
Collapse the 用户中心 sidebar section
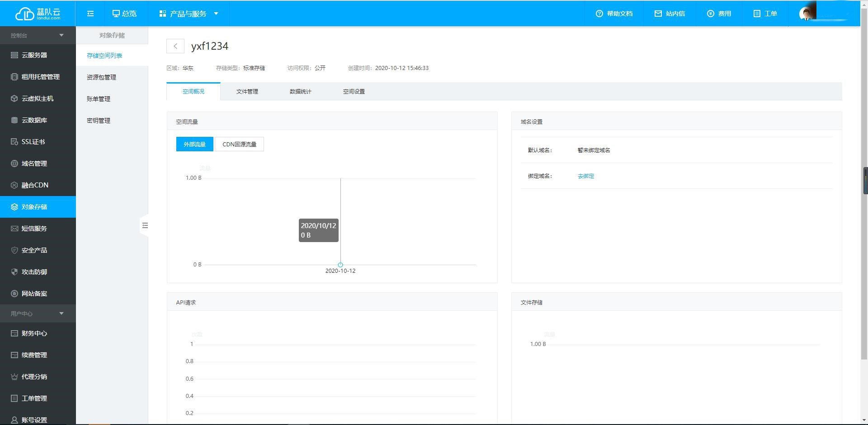point(61,313)
